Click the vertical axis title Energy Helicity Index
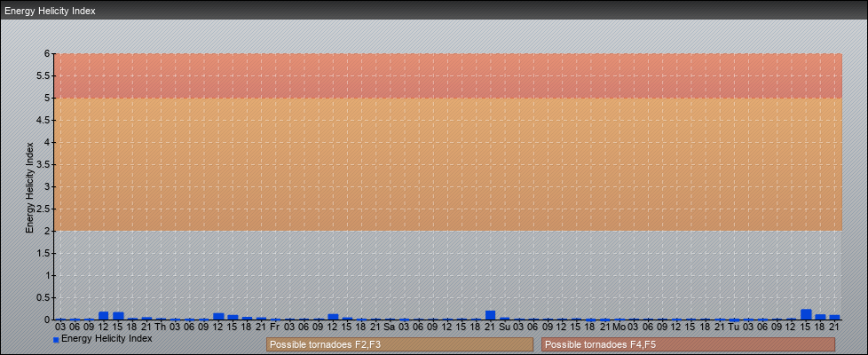 (30, 187)
